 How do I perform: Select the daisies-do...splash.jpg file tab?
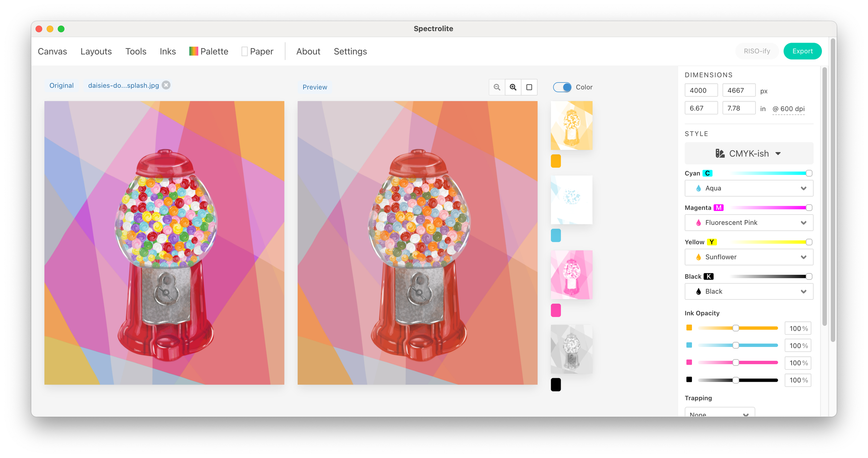(124, 85)
